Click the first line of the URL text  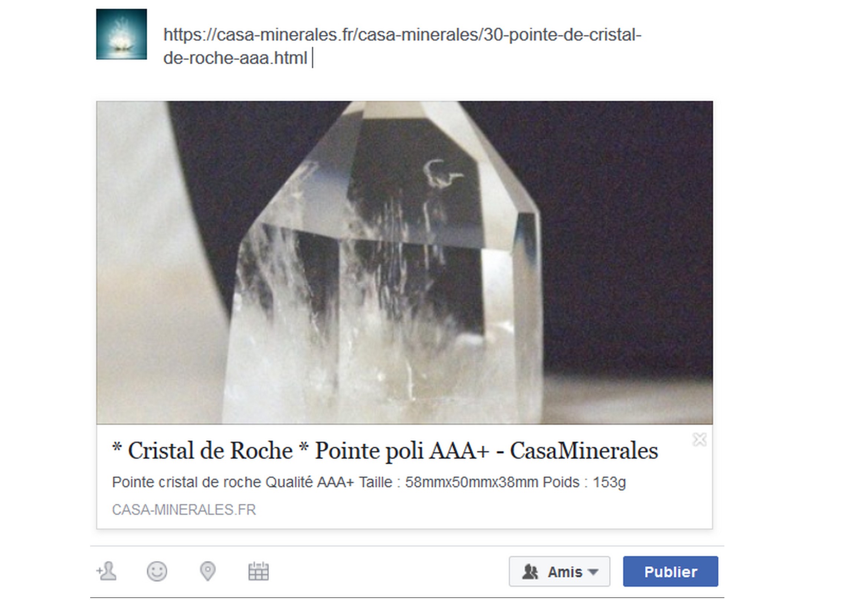(x=402, y=35)
